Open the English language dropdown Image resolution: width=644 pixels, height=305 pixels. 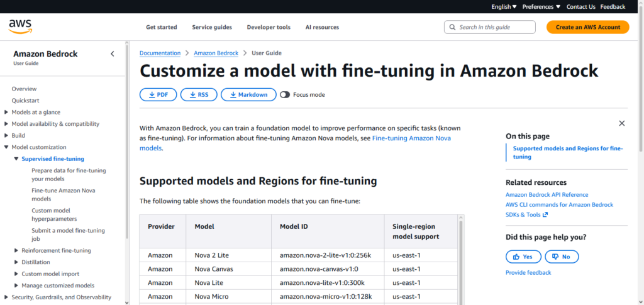pos(504,6)
